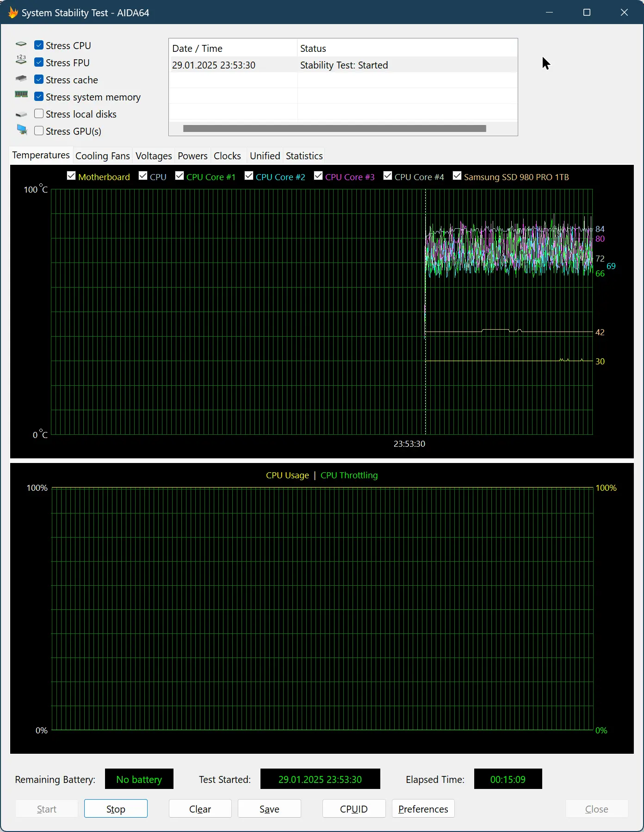Viewport: 644px width, 832px height.
Task: Switch to the Clocks tab
Action: click(227, 156)
